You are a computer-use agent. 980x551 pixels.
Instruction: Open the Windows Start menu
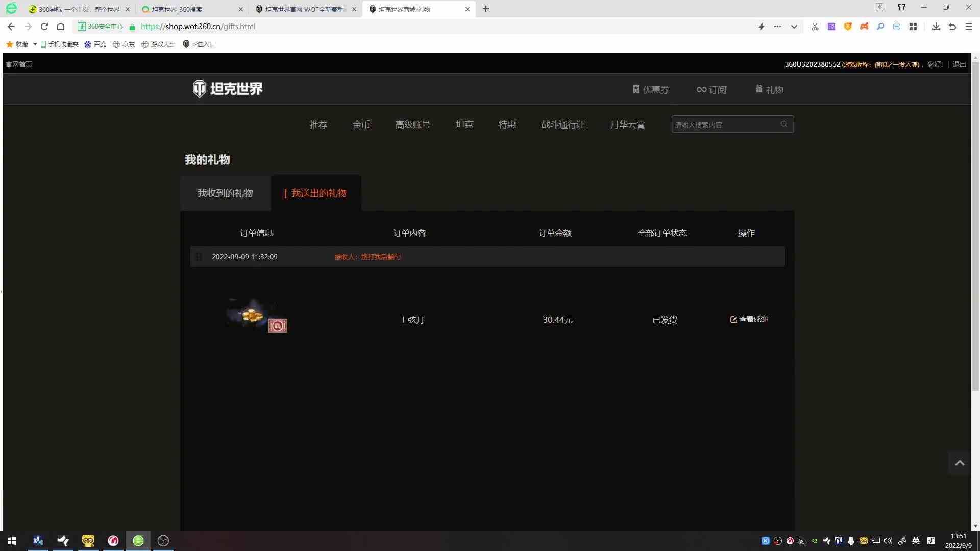pos(12,541)
